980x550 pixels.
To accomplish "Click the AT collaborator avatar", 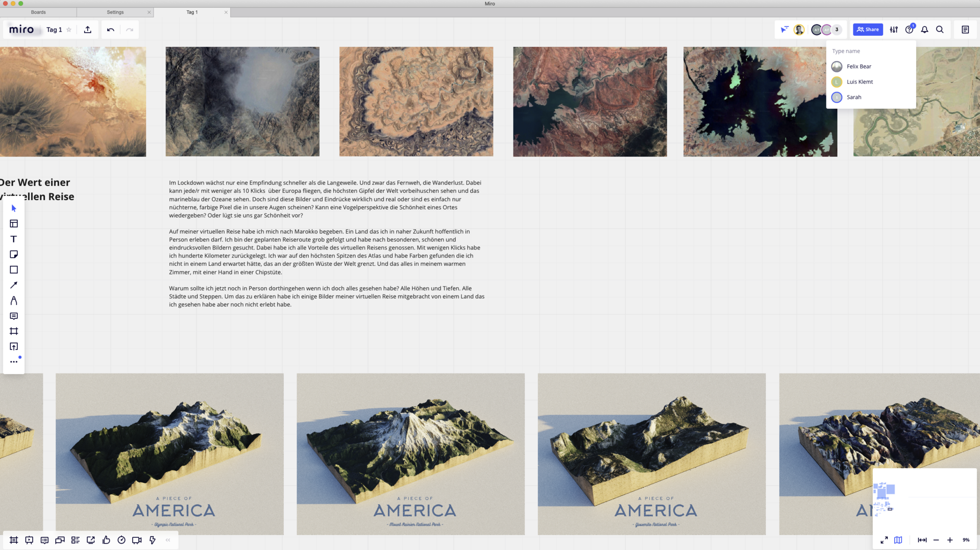I will (x=816, y=30).
